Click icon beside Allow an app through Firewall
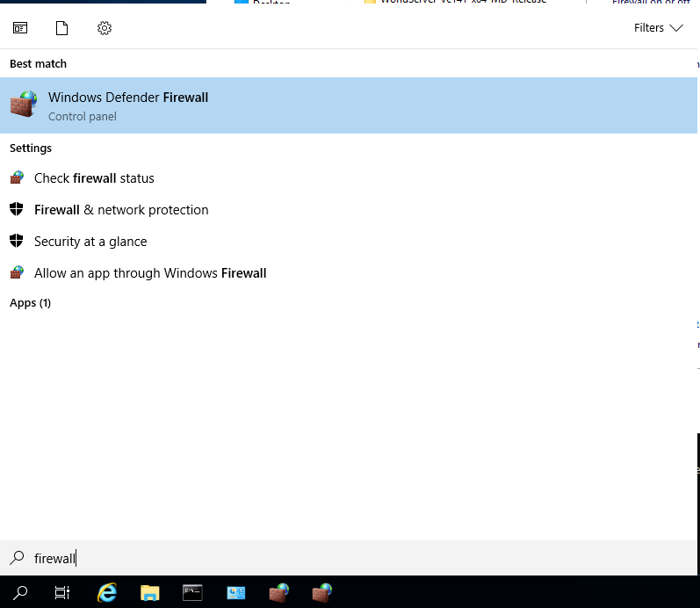 pyautogui.click(x=17, y=272)
